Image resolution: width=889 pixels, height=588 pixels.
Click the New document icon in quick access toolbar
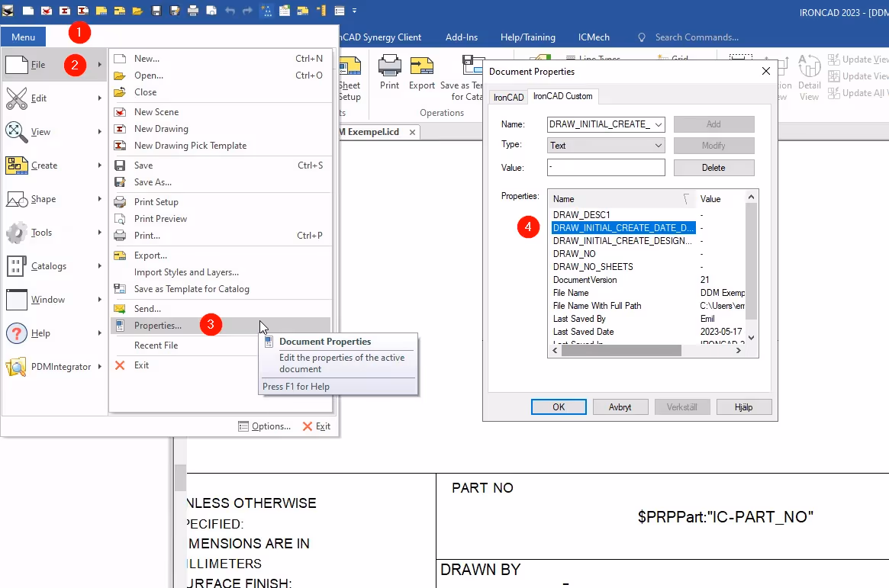pyautogui.click(x=27, y=11)
